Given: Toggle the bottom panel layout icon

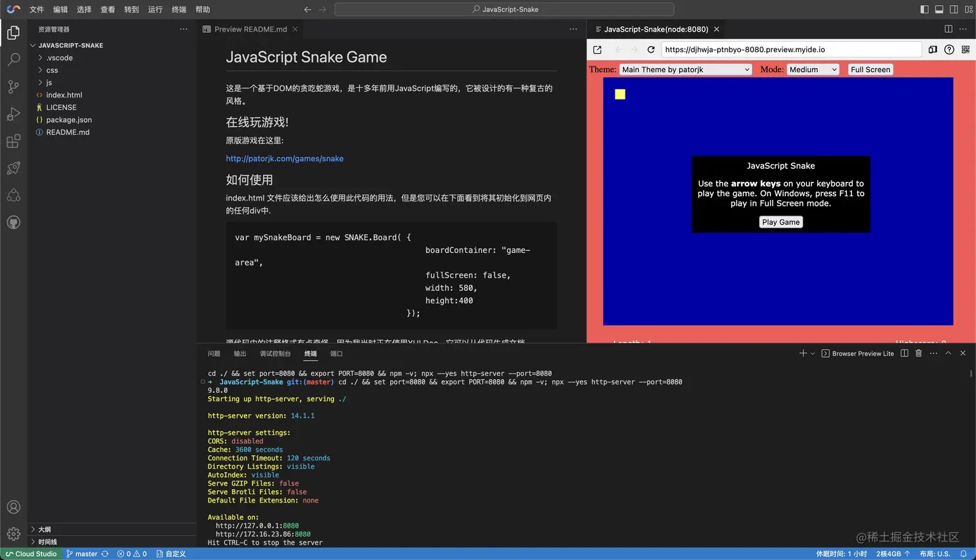Looking at the screenshot, I should (x=939, y=9).
